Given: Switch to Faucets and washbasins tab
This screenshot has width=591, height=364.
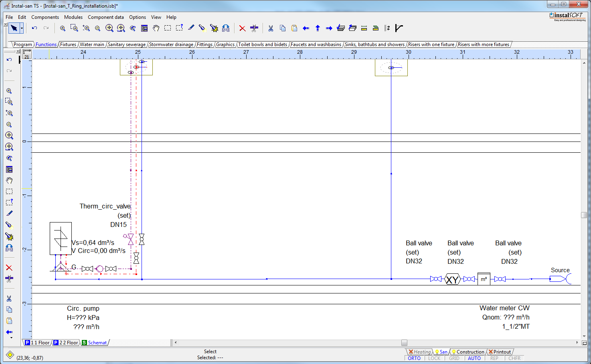Looking at the screenshot, I should (316, 44).
